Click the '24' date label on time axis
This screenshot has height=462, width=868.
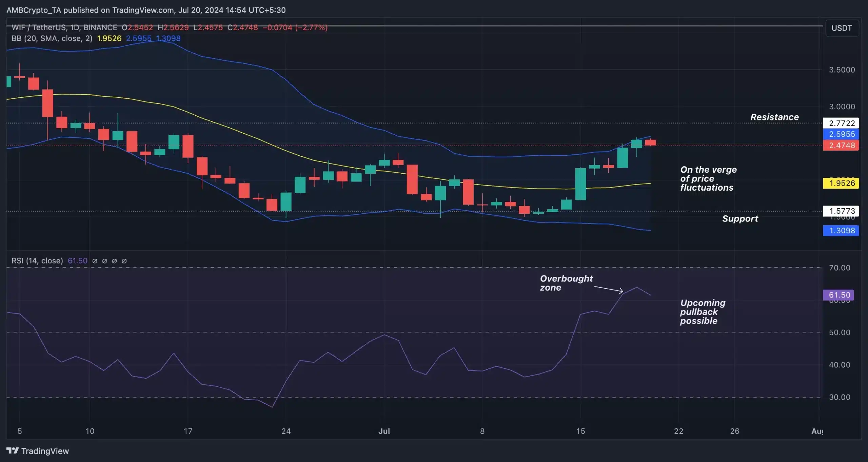click(x=286, y=431)
